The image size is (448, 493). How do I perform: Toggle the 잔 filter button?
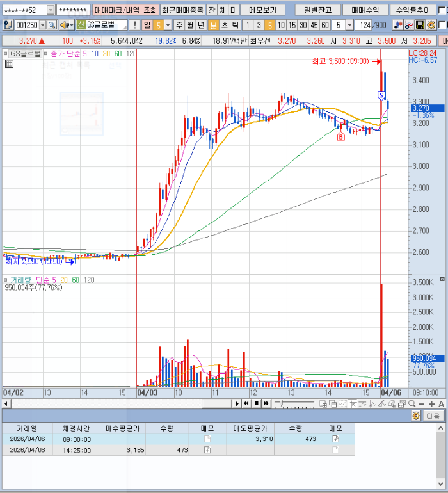(x=212, y=10)
